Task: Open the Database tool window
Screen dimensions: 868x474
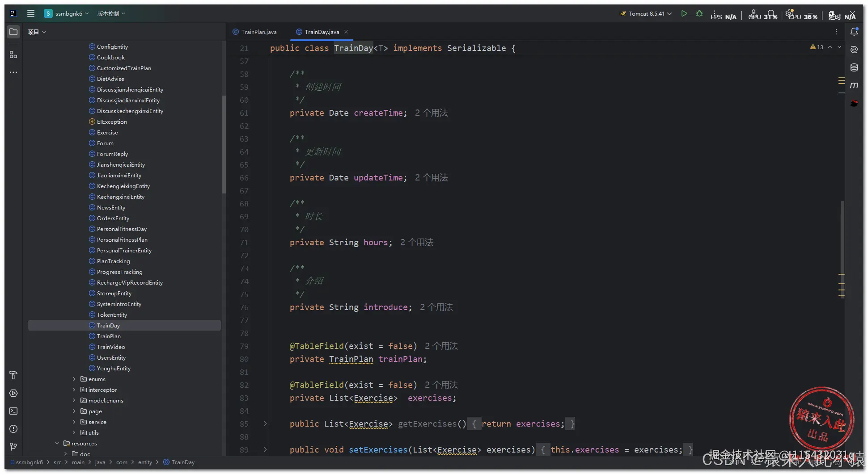Action: pyautogui.click(x=854, y=67)
